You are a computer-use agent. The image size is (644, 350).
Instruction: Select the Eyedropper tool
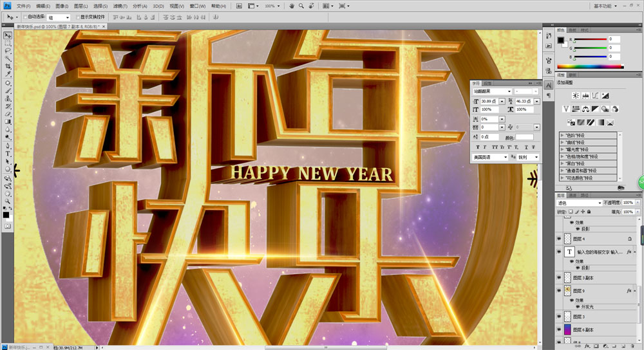(7, 74)
